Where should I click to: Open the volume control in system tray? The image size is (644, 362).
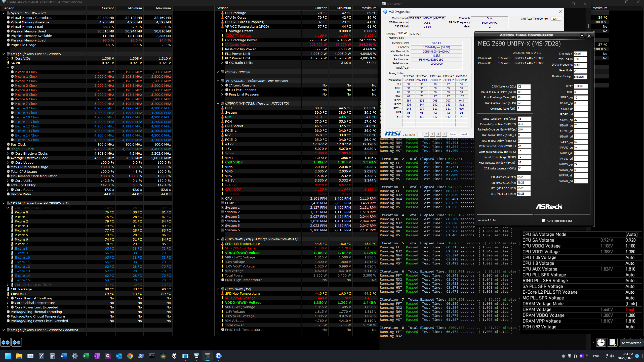[x=612, y=356]
